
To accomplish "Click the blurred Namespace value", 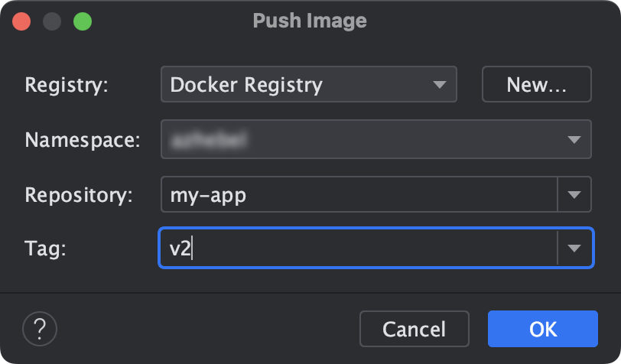I will coord(208,139).
